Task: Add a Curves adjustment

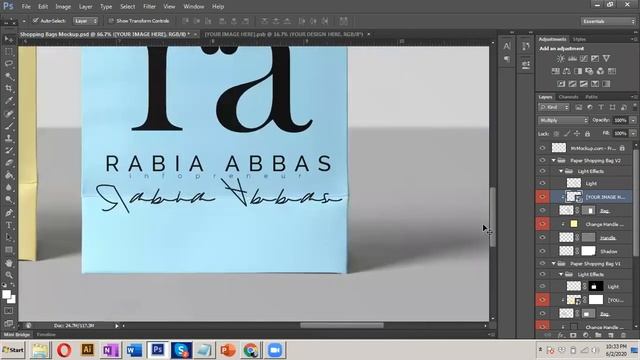Action: [x=584, y=59]
